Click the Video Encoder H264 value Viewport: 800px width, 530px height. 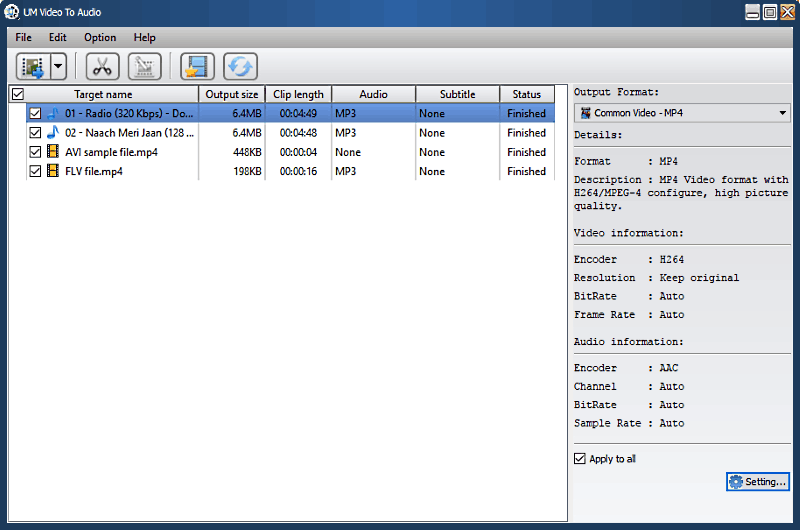click(671, 259)
